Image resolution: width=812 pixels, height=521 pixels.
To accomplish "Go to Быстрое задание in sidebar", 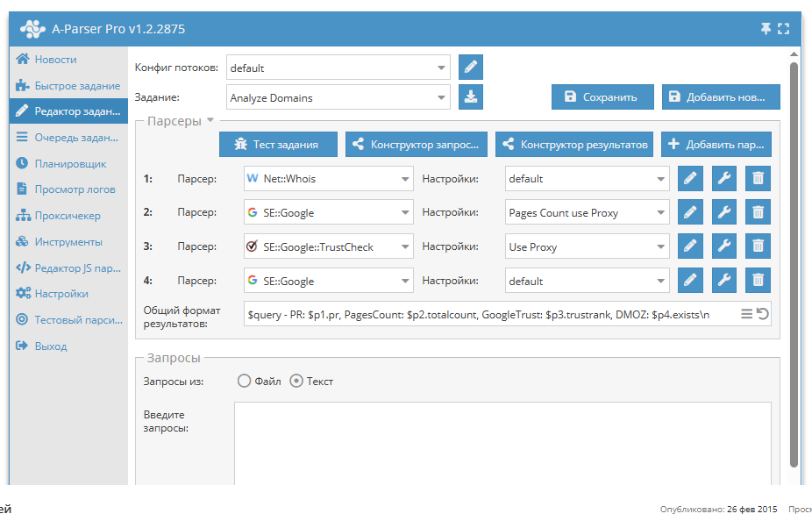I will click(x=68, y=85).
